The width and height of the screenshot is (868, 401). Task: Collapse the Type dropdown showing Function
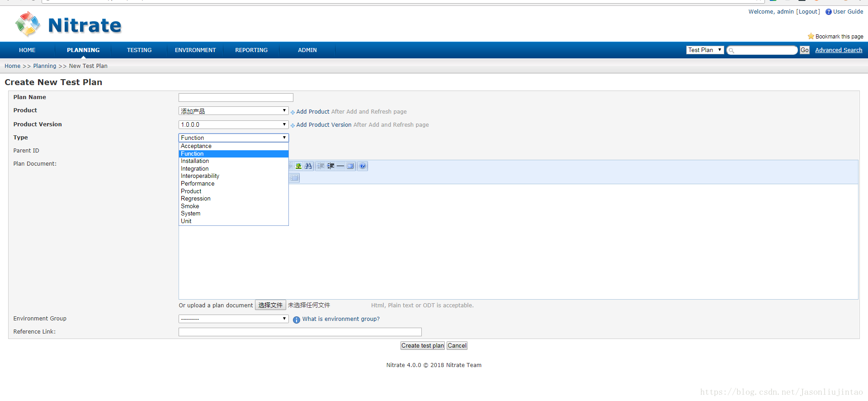(x=233, y=138)
